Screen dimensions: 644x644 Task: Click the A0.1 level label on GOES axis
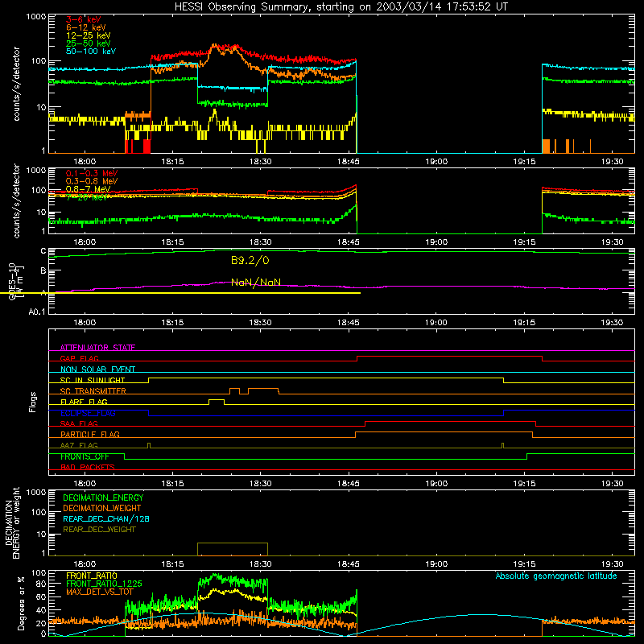pyautogui.click(x=37, y=312)
